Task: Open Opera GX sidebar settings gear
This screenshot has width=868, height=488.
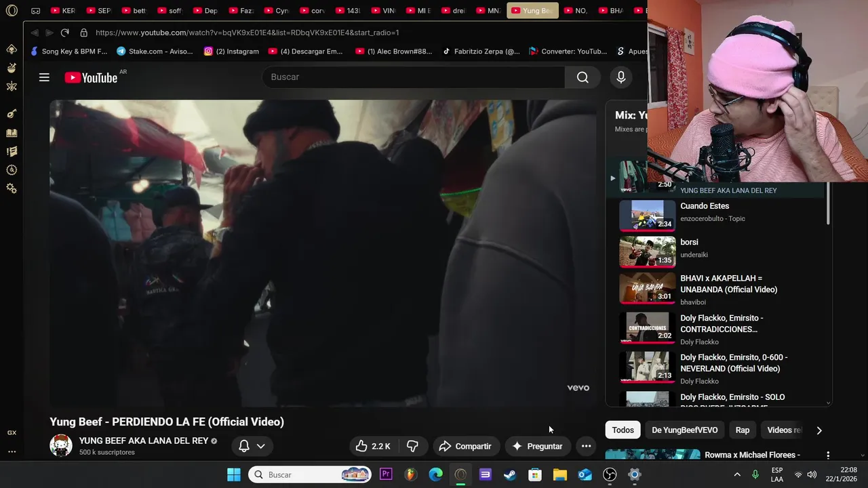Action: 12,188
